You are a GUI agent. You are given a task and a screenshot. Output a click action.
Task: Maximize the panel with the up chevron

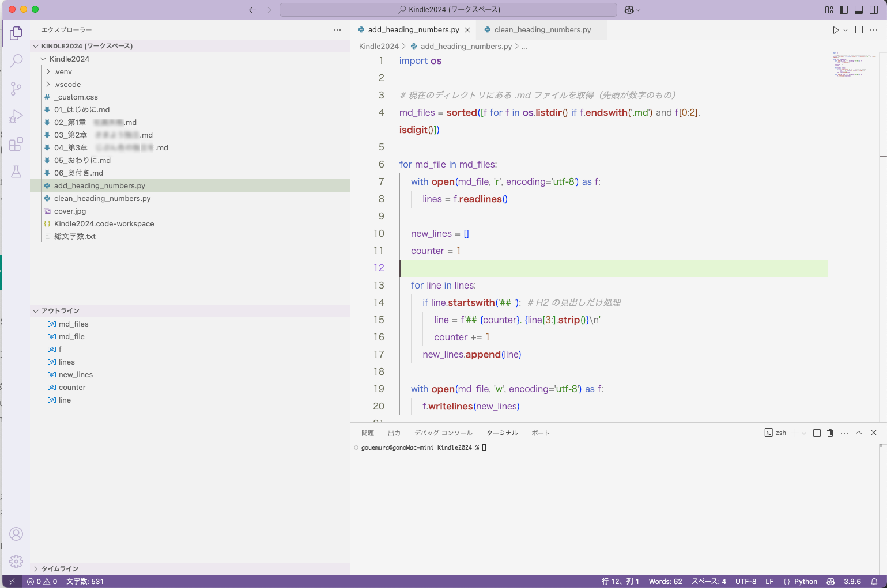pos(859,433)
